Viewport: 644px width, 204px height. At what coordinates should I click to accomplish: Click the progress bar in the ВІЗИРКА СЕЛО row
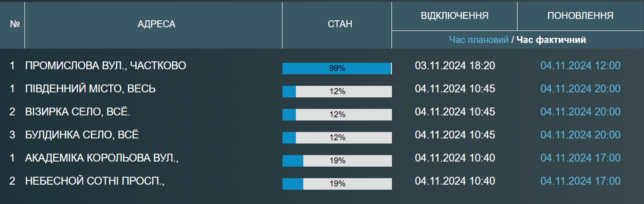point(337,115)
